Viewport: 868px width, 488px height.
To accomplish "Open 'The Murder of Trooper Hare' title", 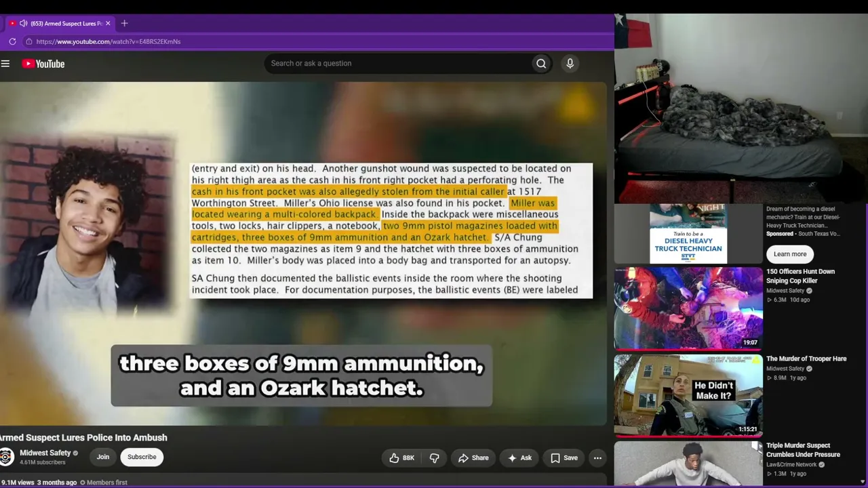I will coord(806,359).
